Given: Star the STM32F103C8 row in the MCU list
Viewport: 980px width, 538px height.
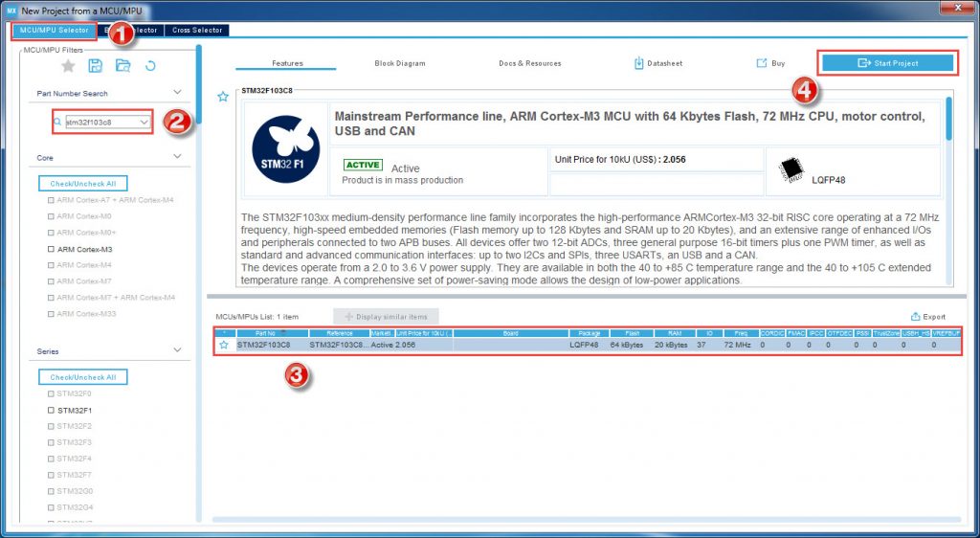Looking at the screenshot, I should [224, 344].
